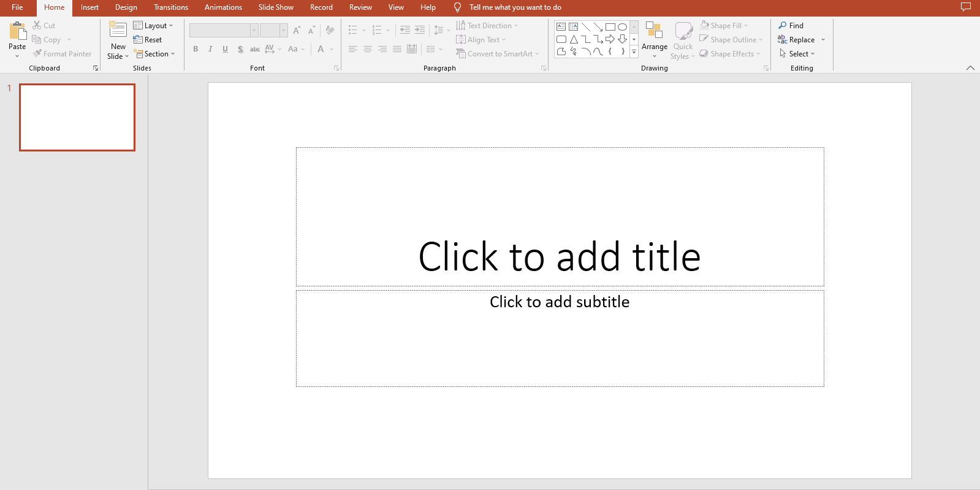Screen dimensions: 980x490
Task: Click 'Tell me what you want to do' box
Action: [515, 7]
